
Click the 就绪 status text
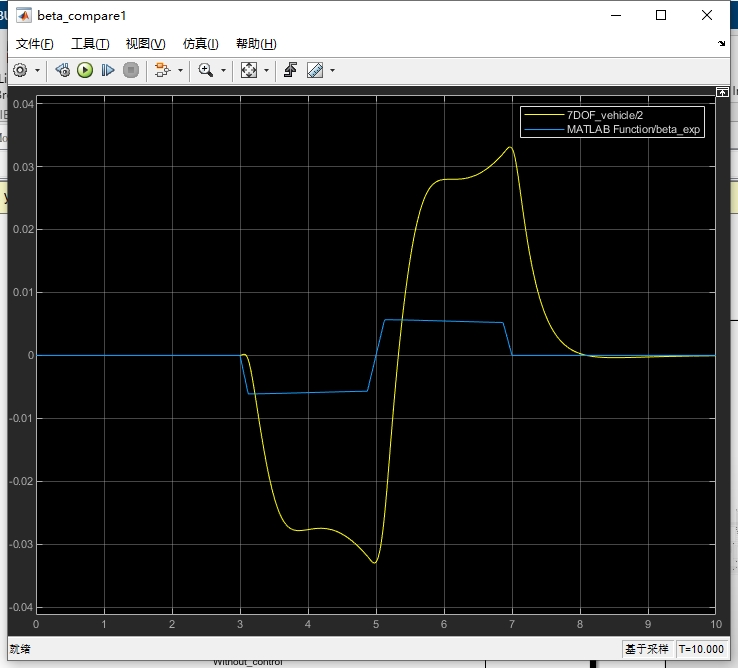[20, 649]
